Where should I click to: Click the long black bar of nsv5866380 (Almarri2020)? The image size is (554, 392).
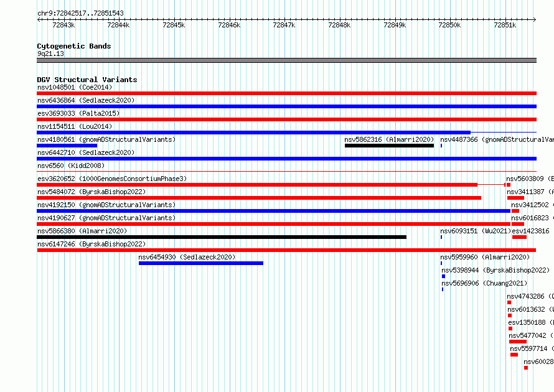222,237
